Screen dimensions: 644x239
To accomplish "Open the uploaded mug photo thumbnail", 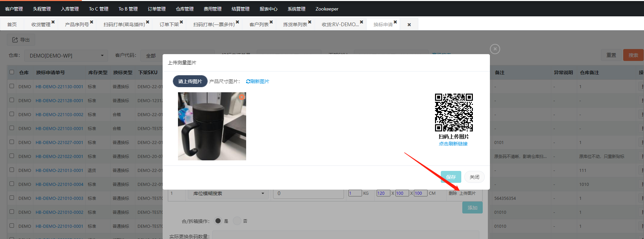I will [212, 126].
